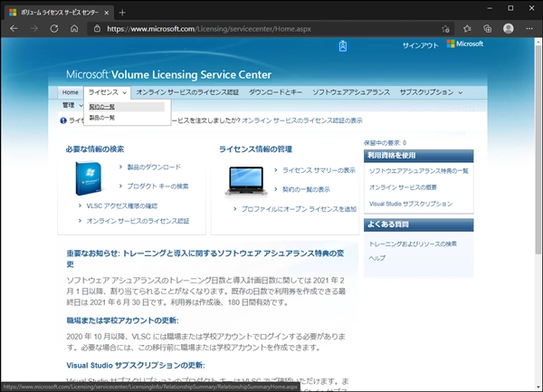Click the 保留中の要求: 0 text
Image resolution: width=543 pixels, height=392 pixels.
386,143
